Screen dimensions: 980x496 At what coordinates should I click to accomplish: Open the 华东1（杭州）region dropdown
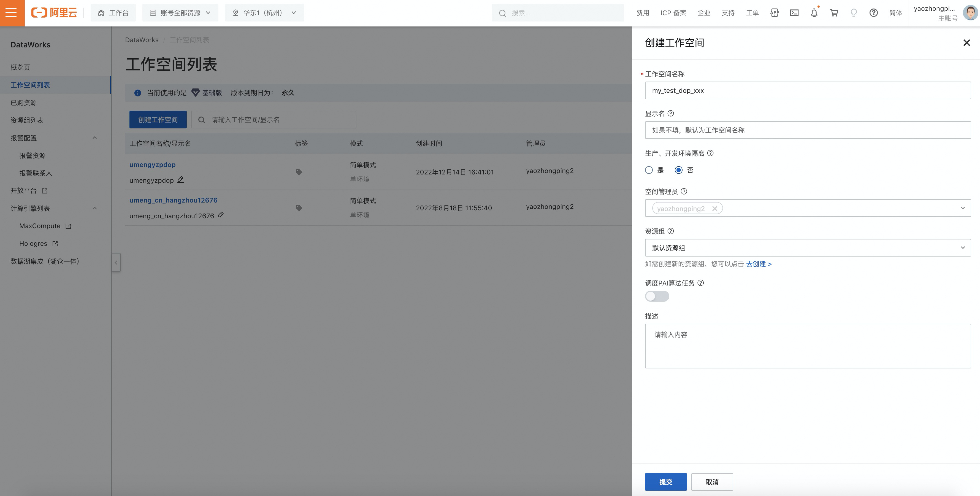click(264, 13)
